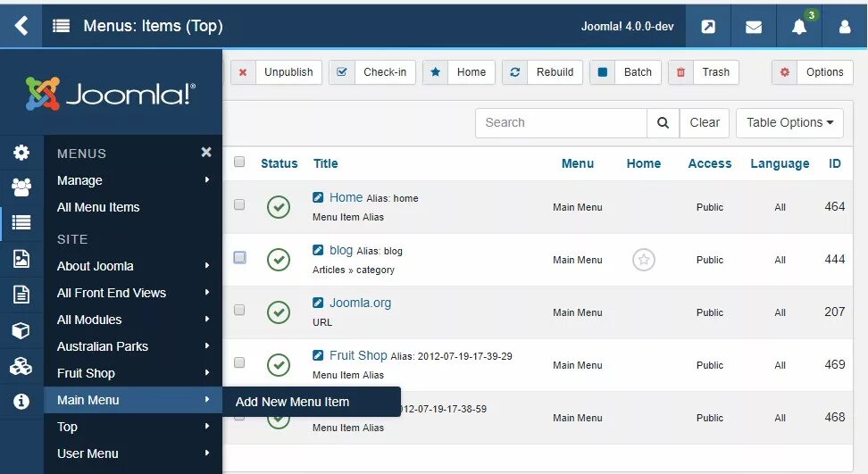Click the Rebuild button
The height and width of the screenshot is (474, 868).
543,72
